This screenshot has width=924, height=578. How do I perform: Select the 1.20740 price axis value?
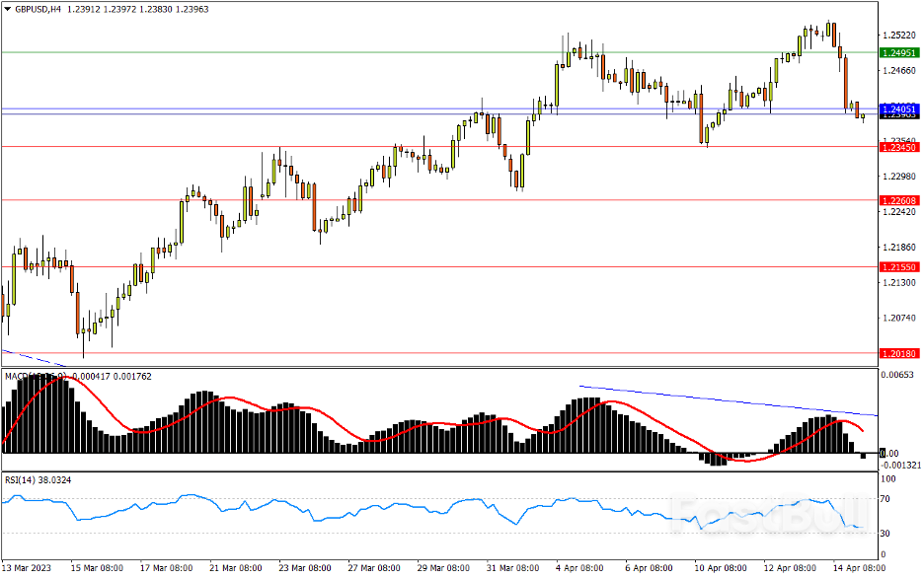coord(898,318)
